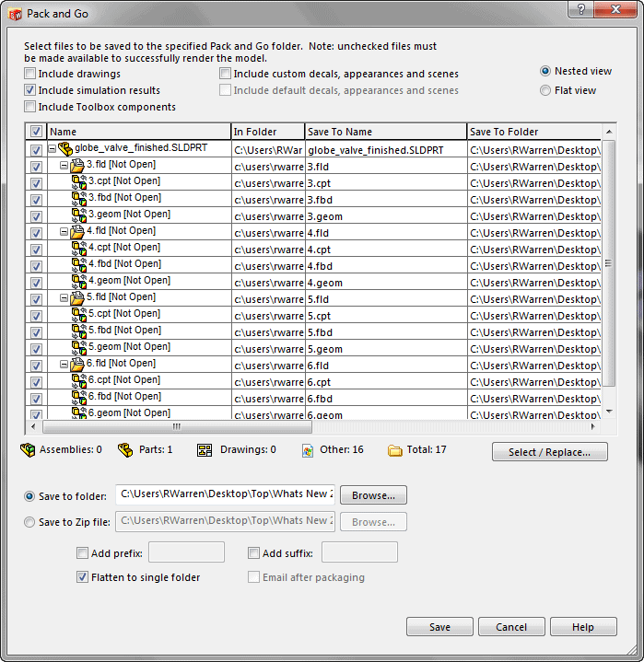Collapse the 6.fld tree node
The width and height of the screenshot is (644, 662).
(x=64, y=364)
